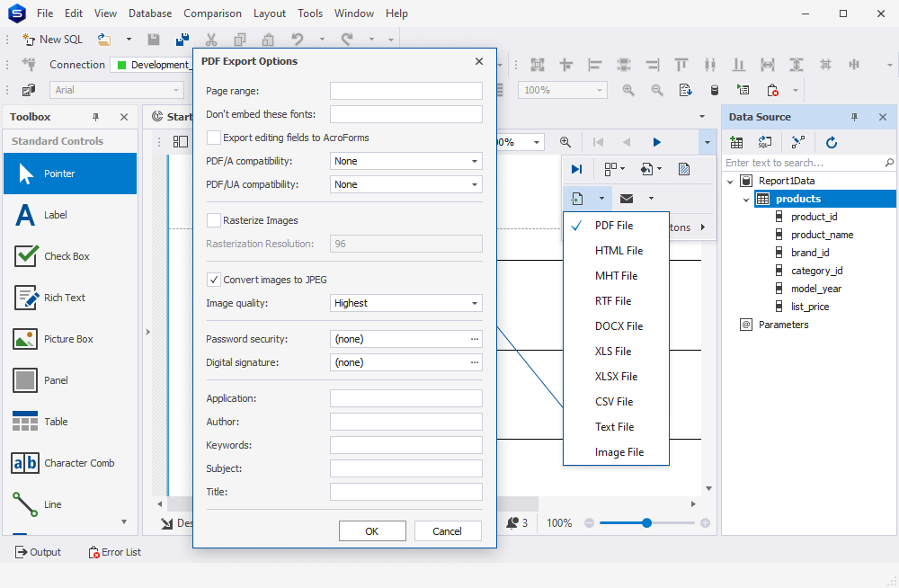This screenshot has height=588, width=899.
Task: Open the Arial font name dropdown
Action: [176, 90]
